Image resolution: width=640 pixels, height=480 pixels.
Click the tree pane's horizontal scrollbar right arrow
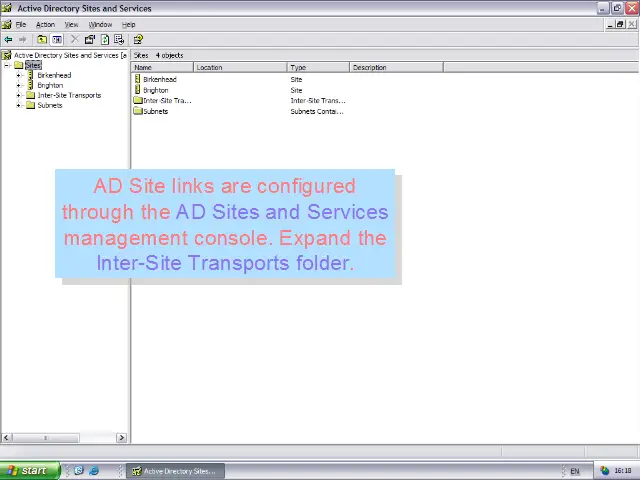(122, 437)
